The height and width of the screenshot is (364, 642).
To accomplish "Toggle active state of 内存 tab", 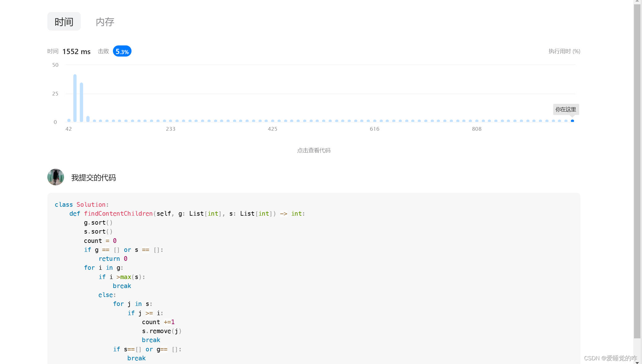I will point(105,22).
